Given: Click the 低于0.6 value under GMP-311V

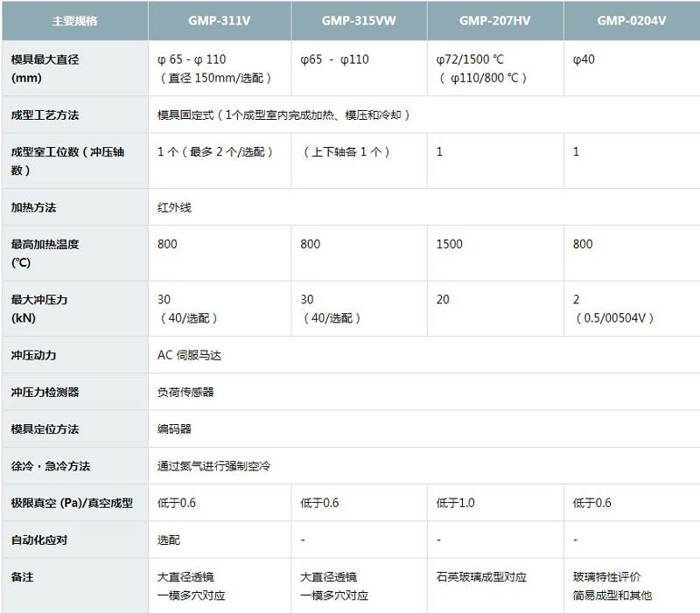Looking at the screenshot, I should (177, 503).
